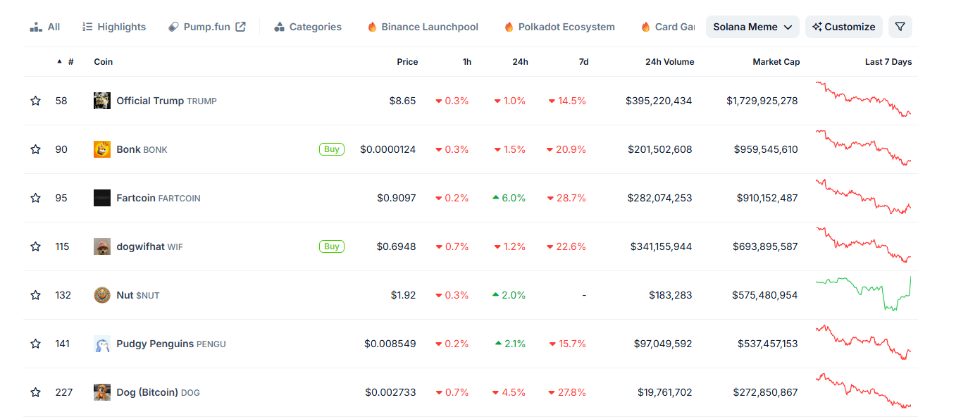Select the Card Games category tab
This screenshot has width=980, height=419.
pos(668,27)
